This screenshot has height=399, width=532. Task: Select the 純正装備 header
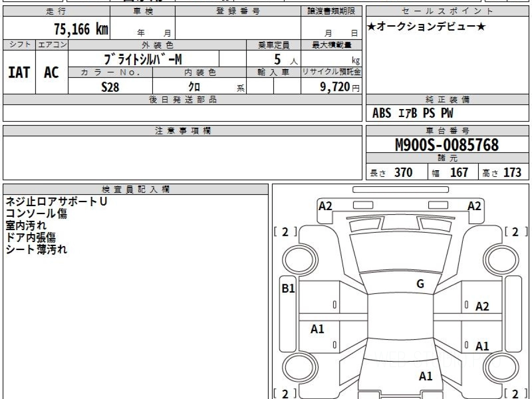pyautogui.click(x=447, y=100)
